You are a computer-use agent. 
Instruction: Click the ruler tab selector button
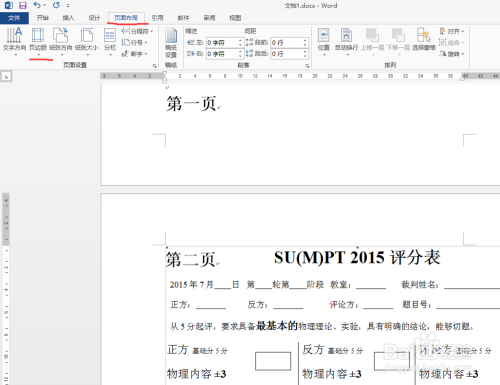[x=6, y=77]
